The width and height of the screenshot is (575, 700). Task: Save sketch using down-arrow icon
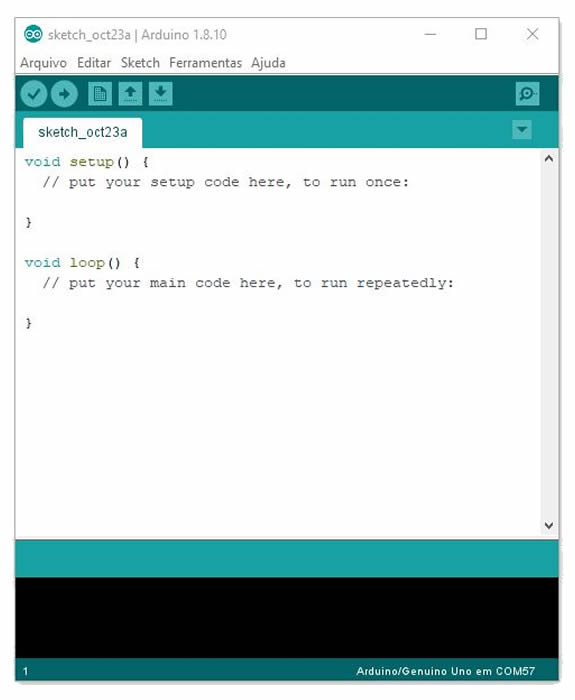click(161, 94)
